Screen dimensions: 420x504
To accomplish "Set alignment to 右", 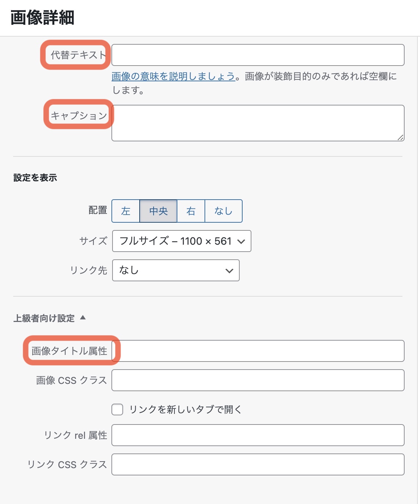I will pyautogui.click(x=191, y=211).
